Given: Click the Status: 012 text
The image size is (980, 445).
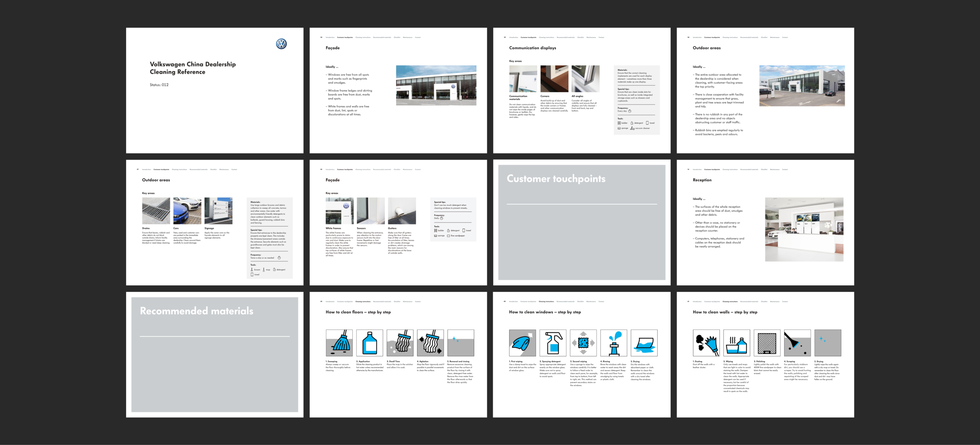Looking at the screenshot, I should click(159, 85).
